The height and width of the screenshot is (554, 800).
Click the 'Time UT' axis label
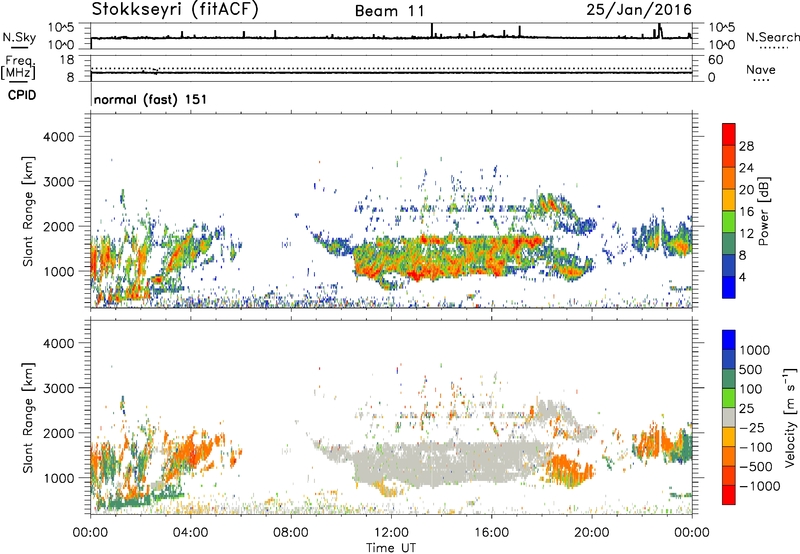pyautogui.click(x=391, y=548)
